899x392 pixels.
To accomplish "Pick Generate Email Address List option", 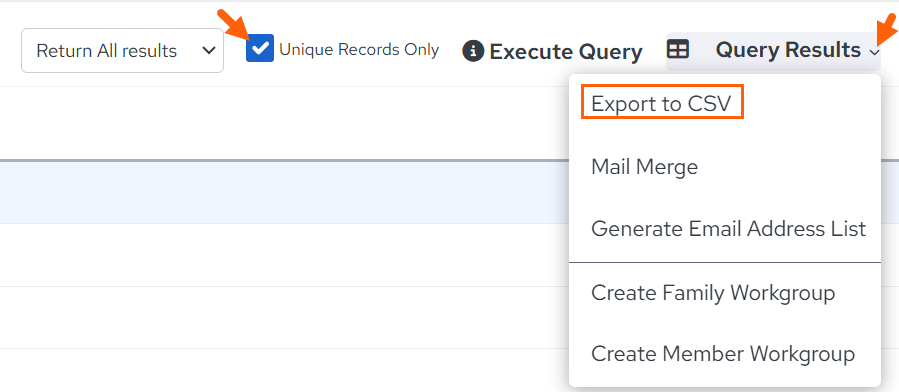I will click(728, 229).
